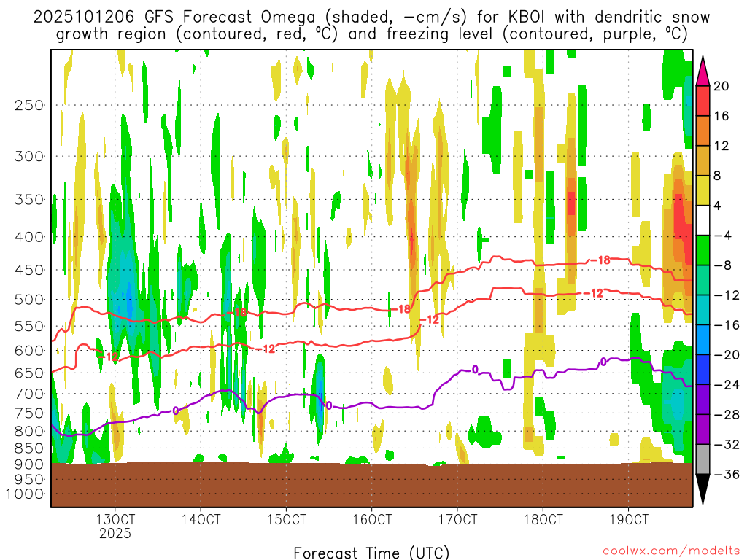Viewport: 747px width, 560px height.
Task: Click the -18 contour label near 180CT
Action: point(600,260)
